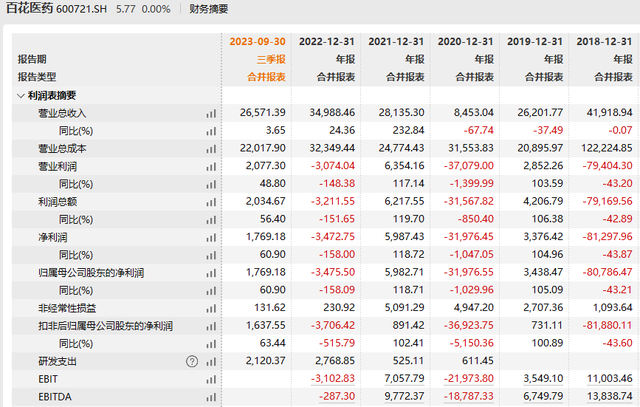Open chart icon for 归属母公司股东的净利润 row

(211, 273)
